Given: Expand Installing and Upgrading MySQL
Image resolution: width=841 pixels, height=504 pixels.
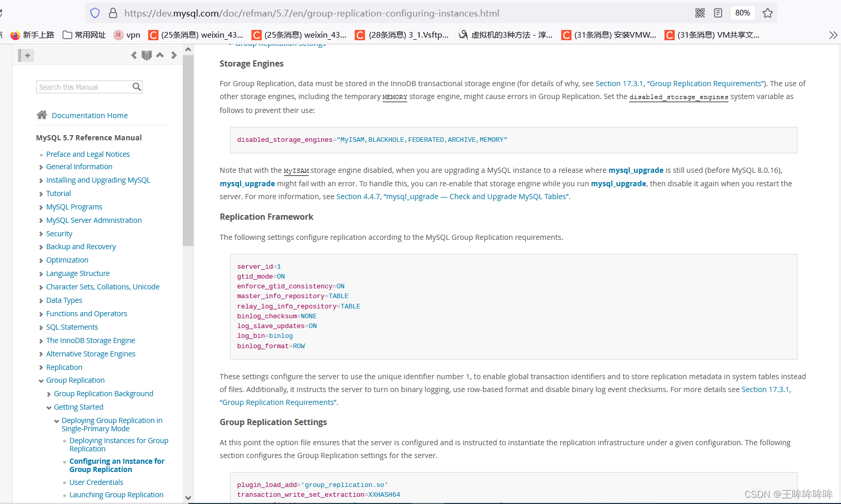Looking at the screenshot, I should 41,181.
